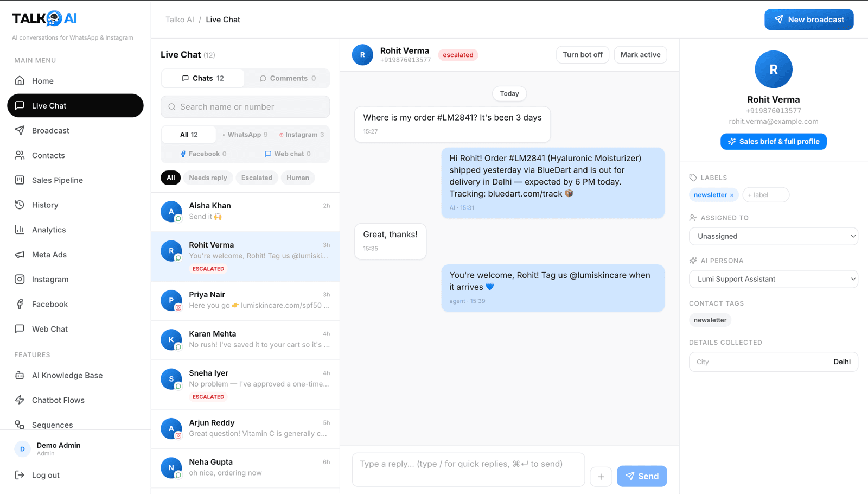Click the New broadcast button

(x=809, y=20)
